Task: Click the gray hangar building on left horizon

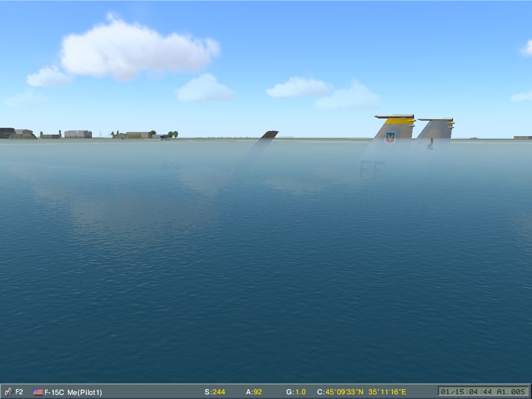Action: pyautogui.click(x=78, y=134)
